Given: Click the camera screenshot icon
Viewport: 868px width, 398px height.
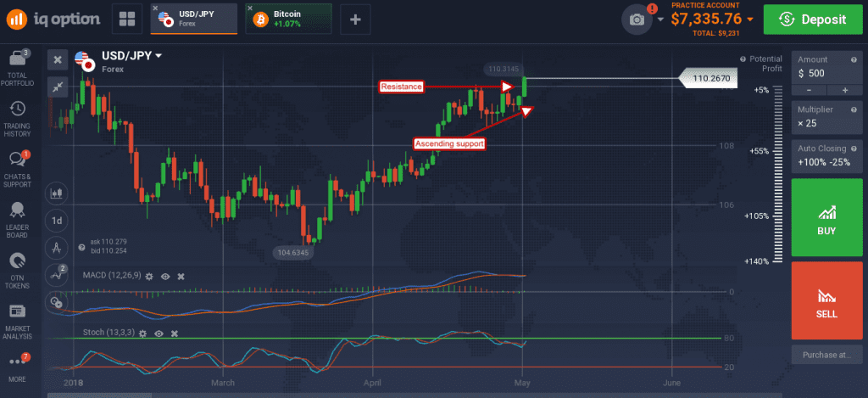Looking at the screenshot, I should 637,20.
